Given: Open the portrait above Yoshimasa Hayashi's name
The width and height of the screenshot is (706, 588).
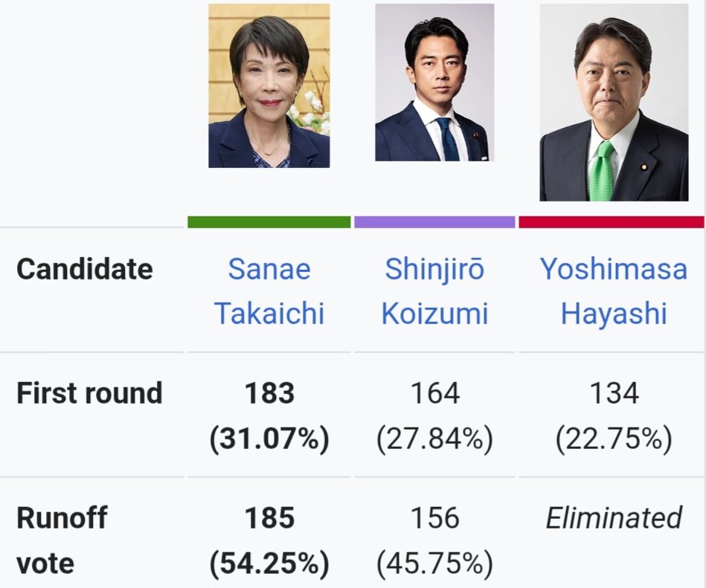Looking at the screenshot, I should coord(614,103).
